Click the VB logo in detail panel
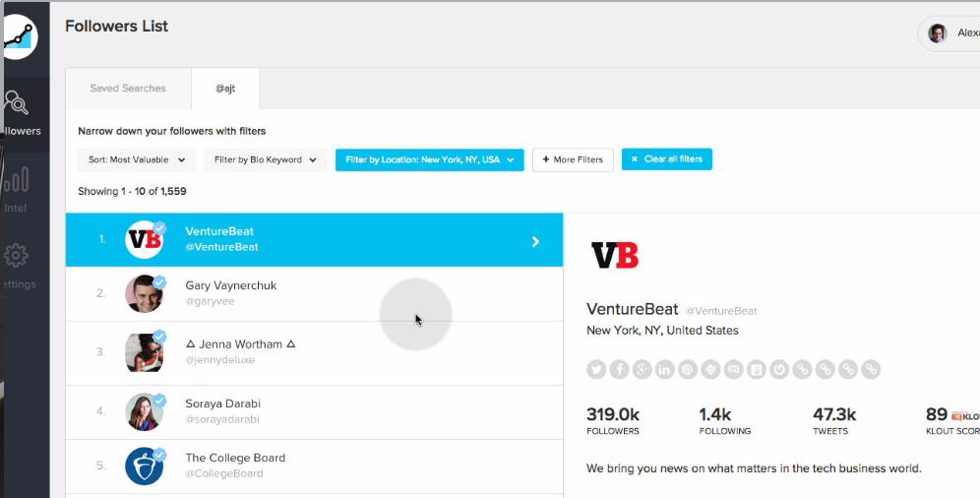 point(615,255)
